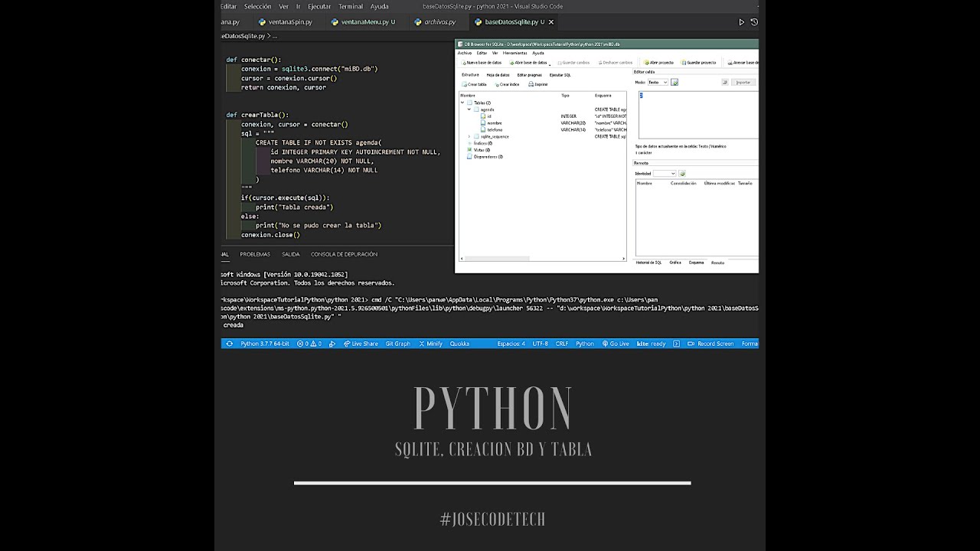This screenshot has width=980, height=551.
Task: Open VS Code Selección menu
Action: [x=257, y=6]
